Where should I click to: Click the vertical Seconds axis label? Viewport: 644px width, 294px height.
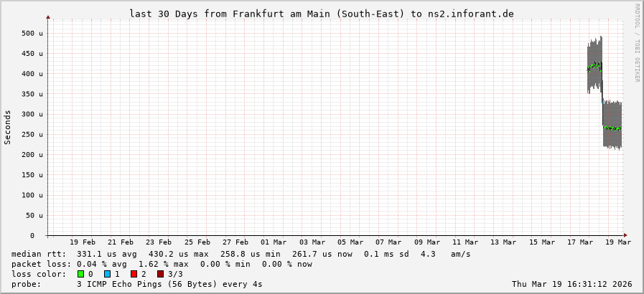[8, 127]
